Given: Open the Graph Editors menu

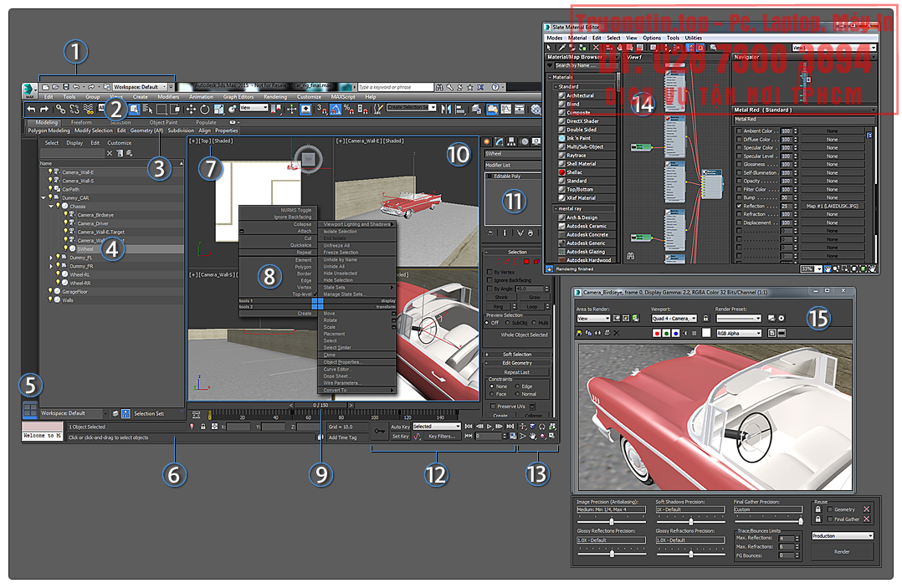Looking at the screenshot, I should (237, 95).
